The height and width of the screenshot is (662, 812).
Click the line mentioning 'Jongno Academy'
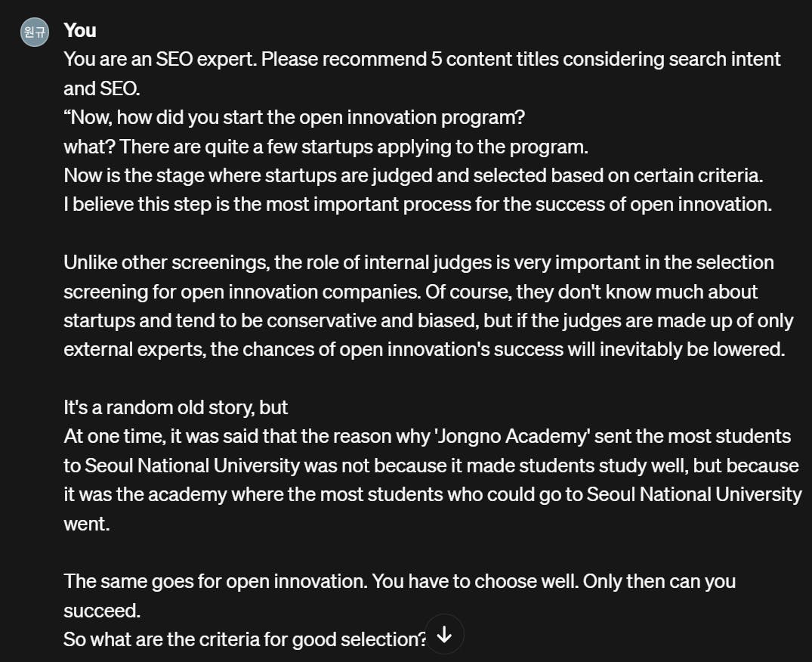(427, 437)
